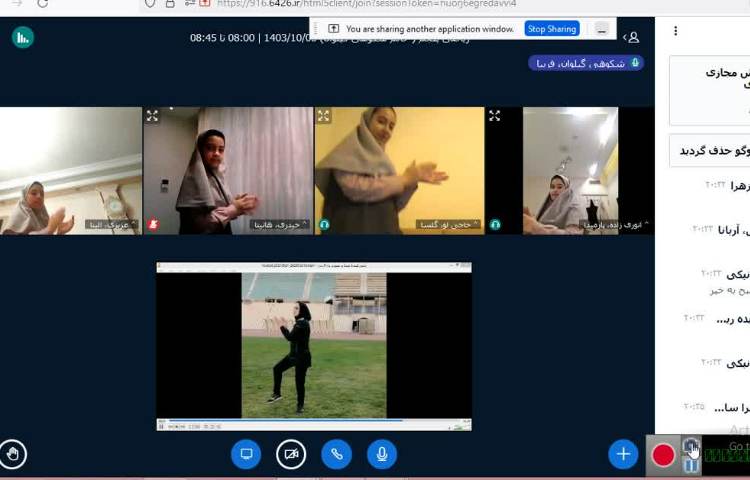Fullscreen the rightmost webcam tile
The width and height of the screenshot is (750, 480).
[x=494, y=116]
